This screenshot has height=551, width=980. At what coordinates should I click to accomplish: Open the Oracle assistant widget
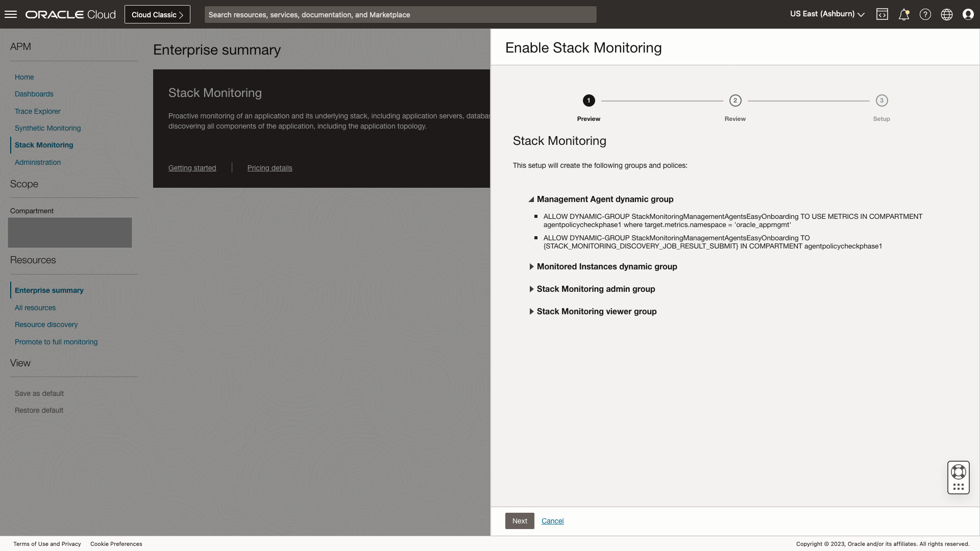point(958,478)
